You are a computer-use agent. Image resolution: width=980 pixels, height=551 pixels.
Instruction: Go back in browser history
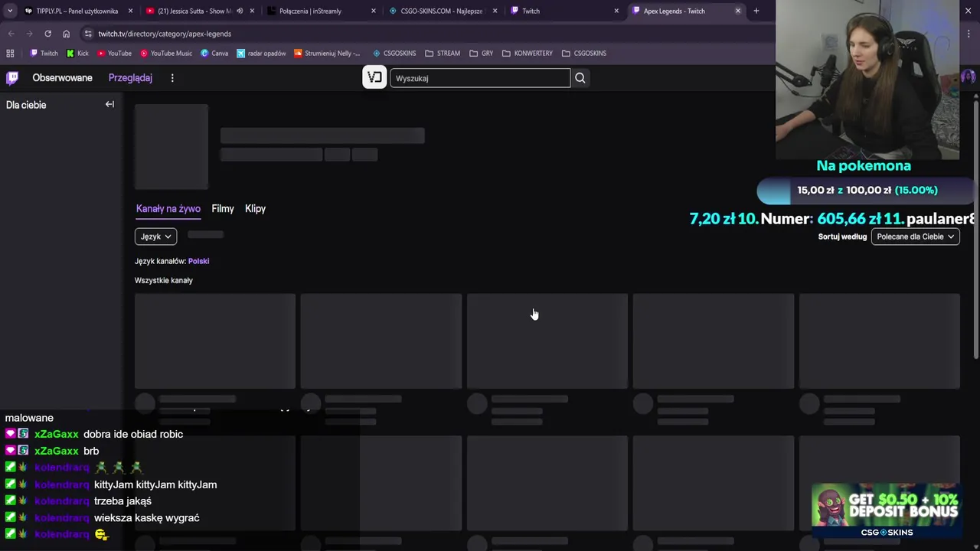click(11, 34)
